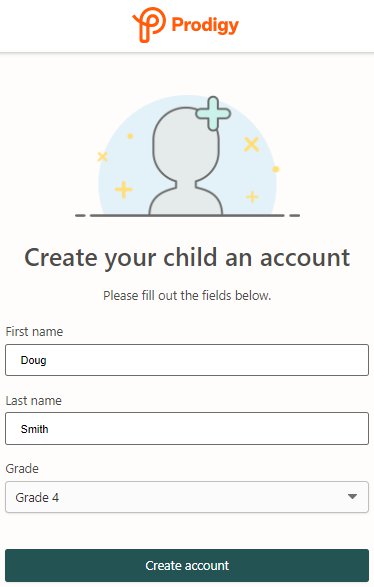374x587 pixels.
Task: Click the orange Prodigy logo icon
Action: pyautogui.click(x=149, y=24)
